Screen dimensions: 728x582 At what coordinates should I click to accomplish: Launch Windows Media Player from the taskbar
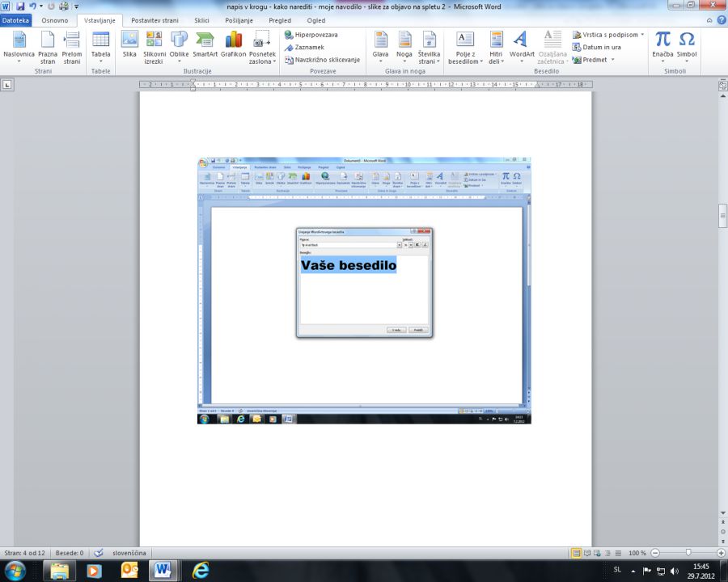click(94, 571)
